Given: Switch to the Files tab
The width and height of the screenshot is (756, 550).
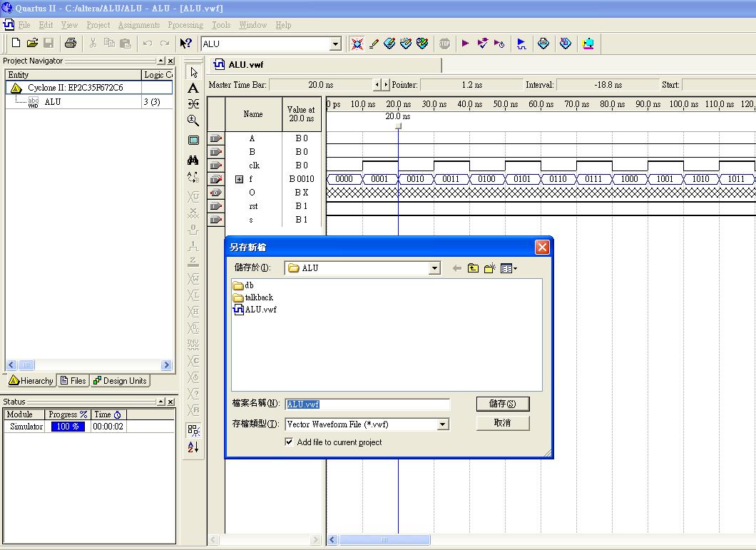Looking at the screenshot, I should pos(73,381).
